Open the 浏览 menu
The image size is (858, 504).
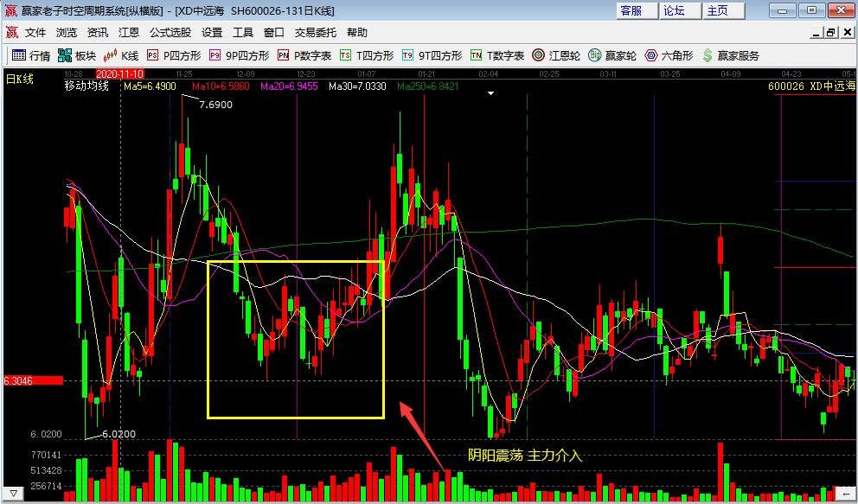(67, 33)
